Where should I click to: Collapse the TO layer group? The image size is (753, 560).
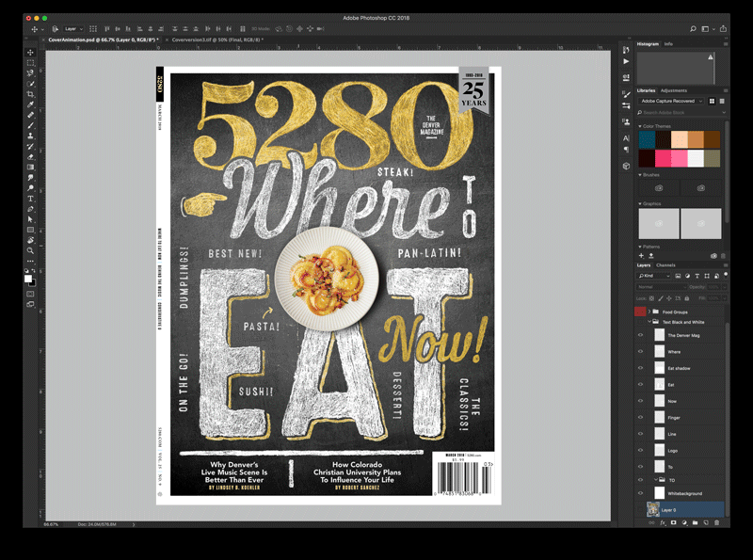coord(655,479)
